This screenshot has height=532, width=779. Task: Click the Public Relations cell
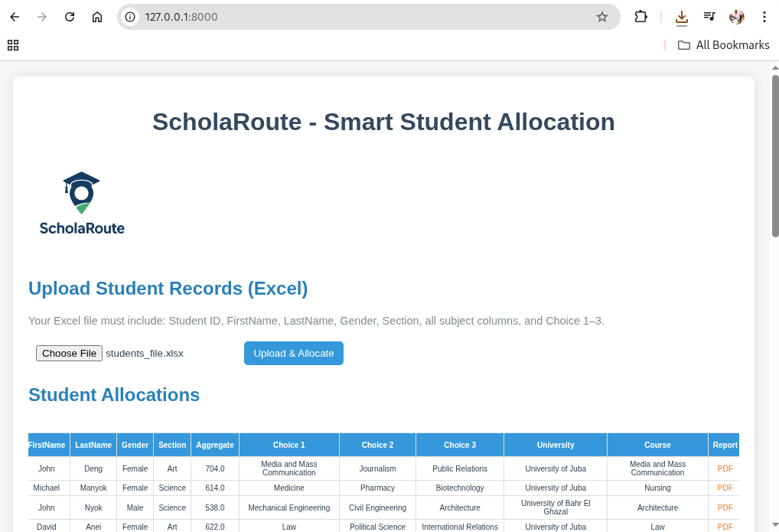pyautogui.click(x=460, y=468)
